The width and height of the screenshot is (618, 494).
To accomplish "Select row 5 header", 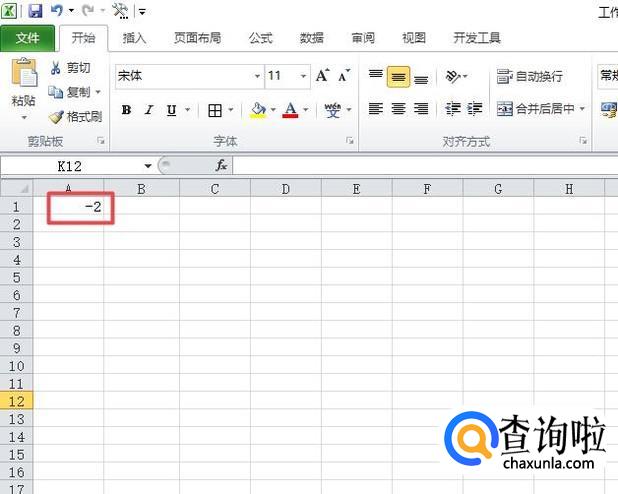I will (x=16, y=277).
